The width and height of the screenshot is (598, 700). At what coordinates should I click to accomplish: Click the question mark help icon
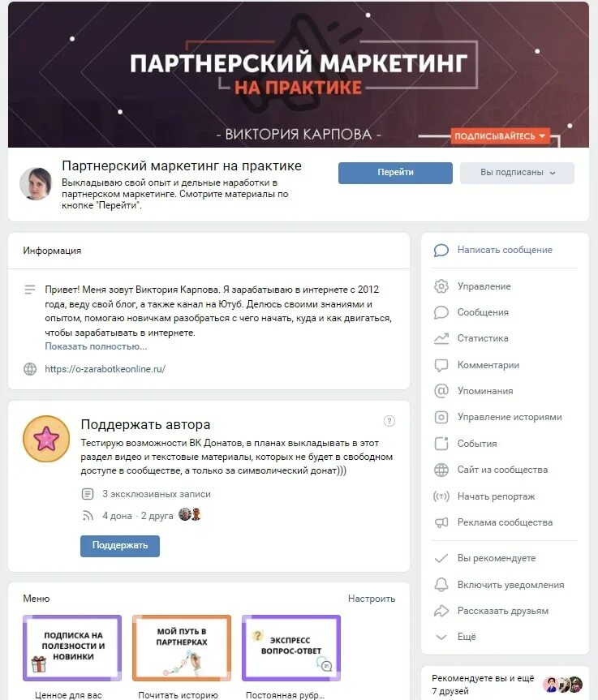tap(389, 421)
